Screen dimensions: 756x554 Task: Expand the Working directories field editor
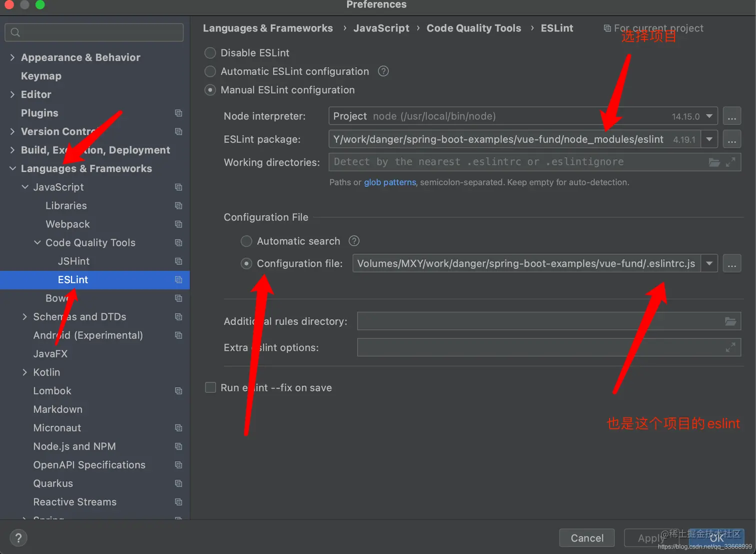[730, 162]
